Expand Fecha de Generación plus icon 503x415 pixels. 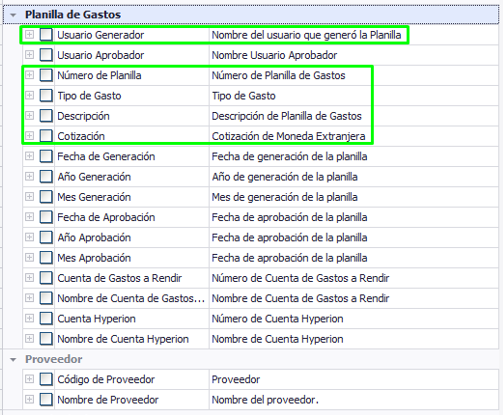29,156
